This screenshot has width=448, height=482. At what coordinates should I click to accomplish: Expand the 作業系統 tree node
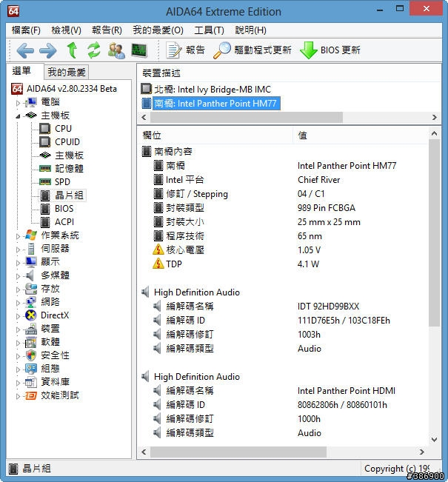coord(18,236)
